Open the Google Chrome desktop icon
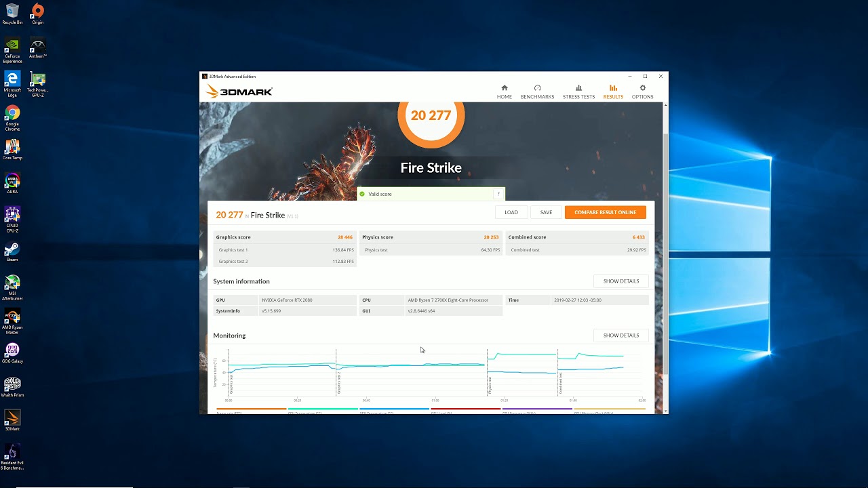 point(12,118)
